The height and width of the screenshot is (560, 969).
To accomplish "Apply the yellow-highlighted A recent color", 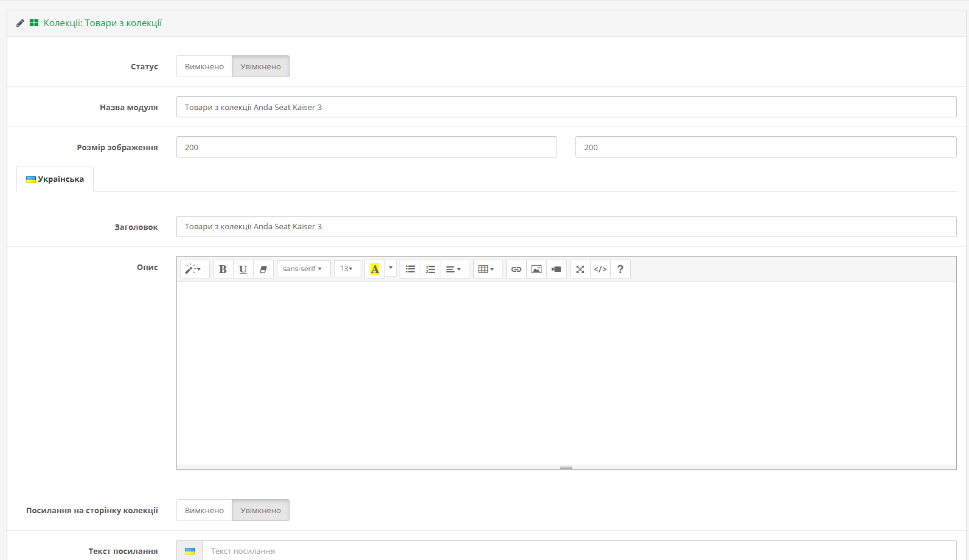I will pyautogui.click(x=375, y=269).
